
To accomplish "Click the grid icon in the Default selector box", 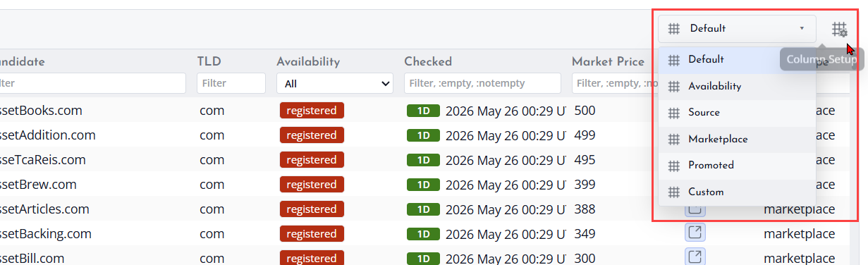I will pyautogui.click(x=674, y=29).
